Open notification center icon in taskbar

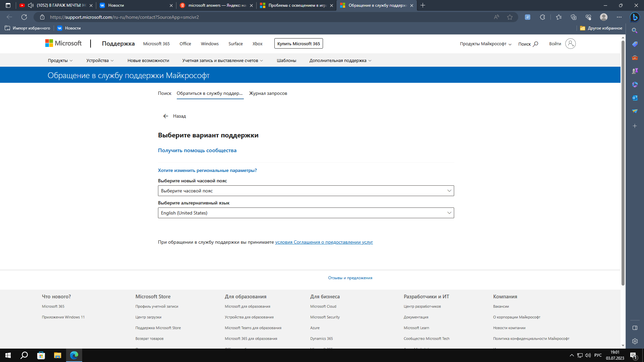coord(633,355)
